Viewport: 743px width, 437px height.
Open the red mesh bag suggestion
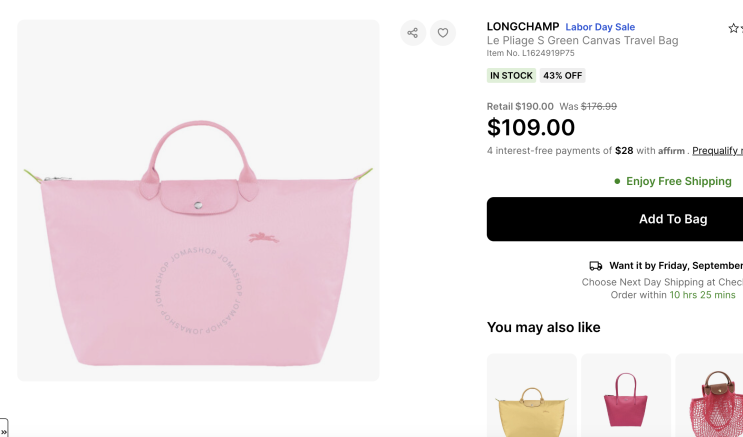[x=710, y=400]
